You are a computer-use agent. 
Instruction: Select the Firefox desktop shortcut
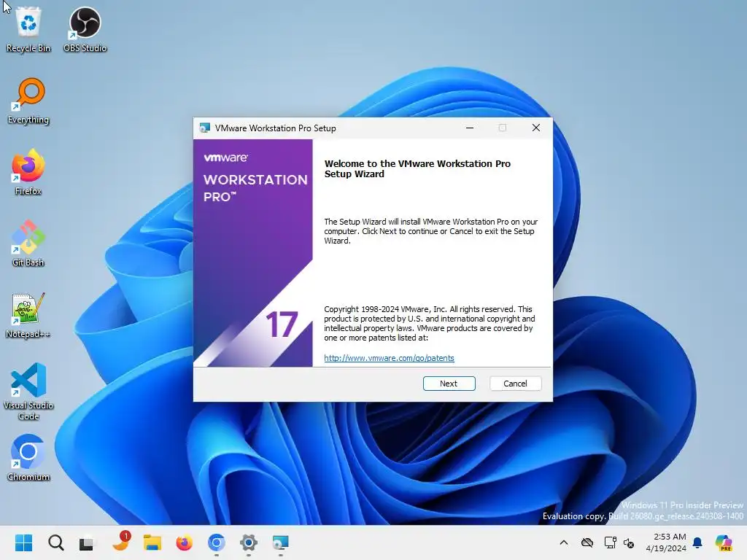point(28,172)
